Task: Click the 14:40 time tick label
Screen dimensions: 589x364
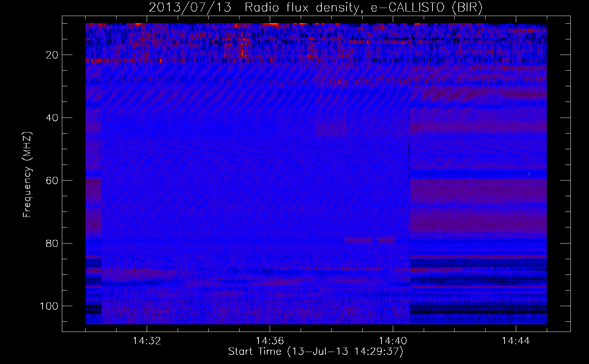Action: click(393, 341)
